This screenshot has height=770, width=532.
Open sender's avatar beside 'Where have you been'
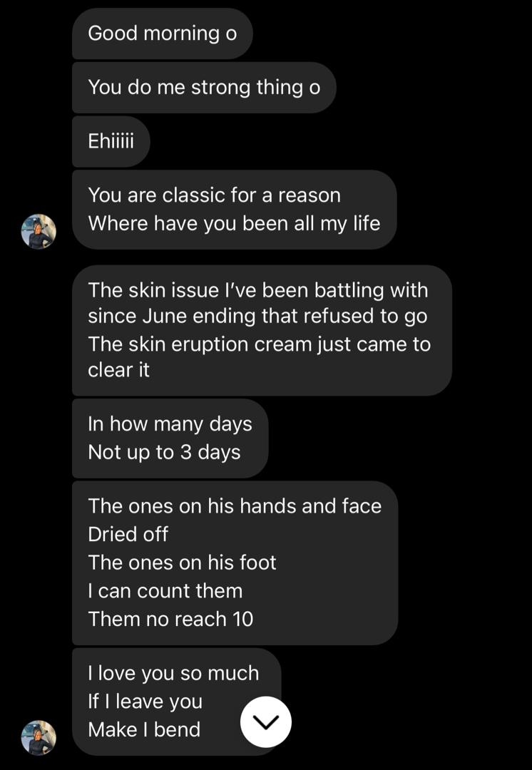pos(39,231)
